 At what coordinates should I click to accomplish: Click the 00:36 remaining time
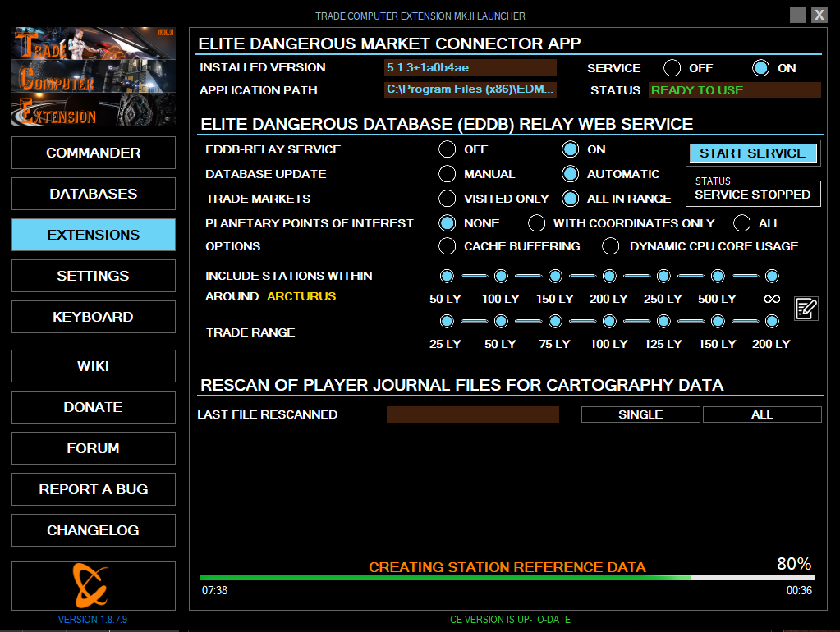[x=799, y=590]
